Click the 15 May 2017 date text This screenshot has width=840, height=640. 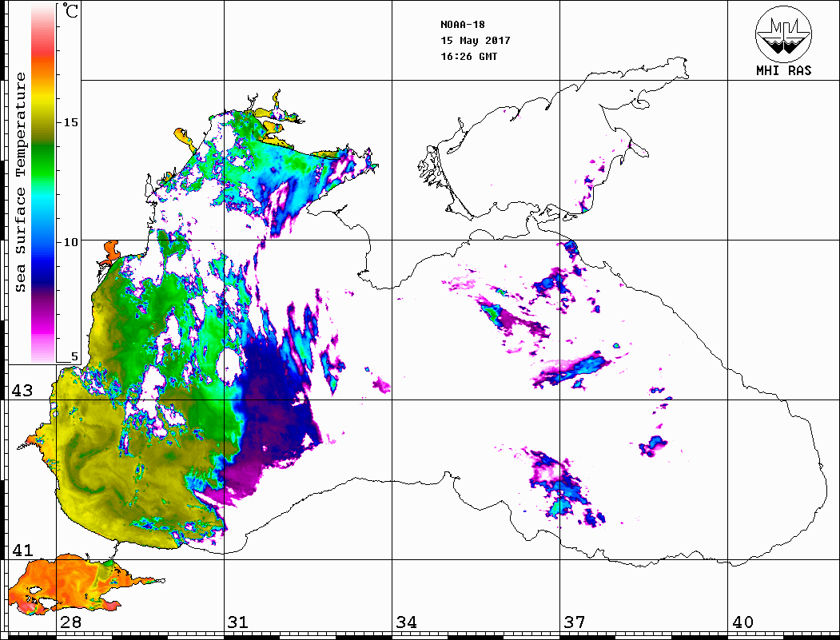point(475,40)
